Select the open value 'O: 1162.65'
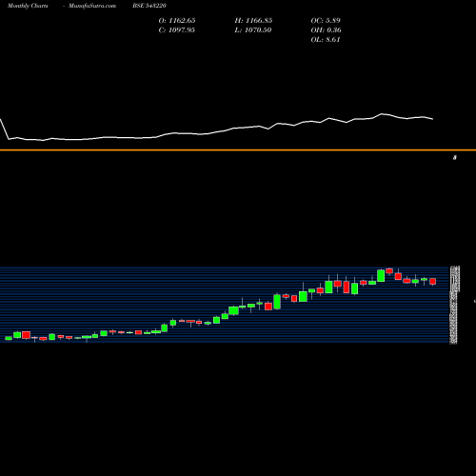The width and height of the screenshot is (476, 476). coord(177,21)
